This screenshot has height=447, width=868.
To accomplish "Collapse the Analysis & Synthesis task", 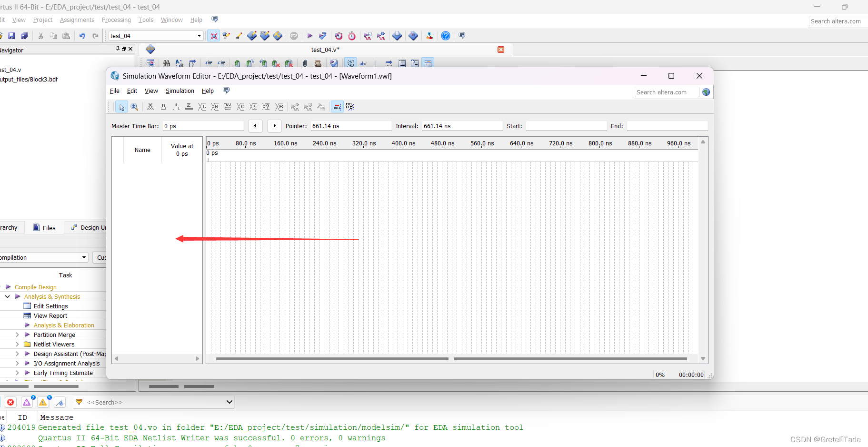I will pyautogui.click(x=8, y=296).
